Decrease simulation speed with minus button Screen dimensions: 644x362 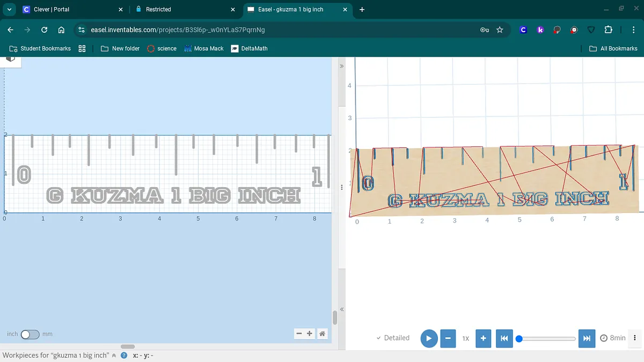click(448, 338)
